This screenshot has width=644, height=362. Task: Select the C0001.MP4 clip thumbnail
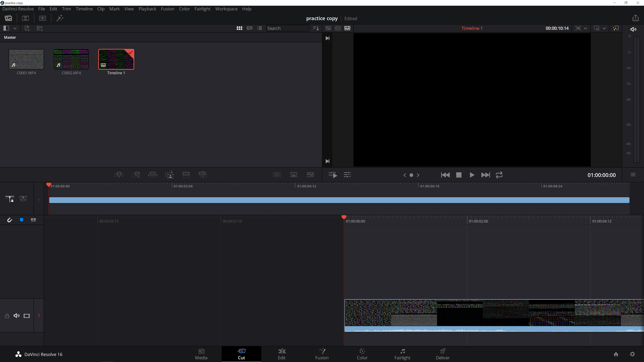pyautogui.click(x=26, y=59)
